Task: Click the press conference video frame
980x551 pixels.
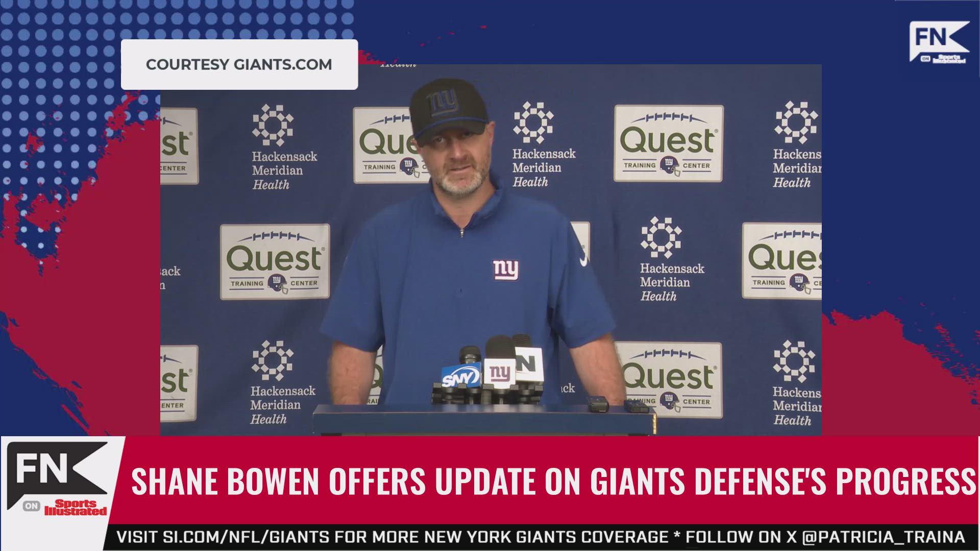Action: (x=491, y=250)
